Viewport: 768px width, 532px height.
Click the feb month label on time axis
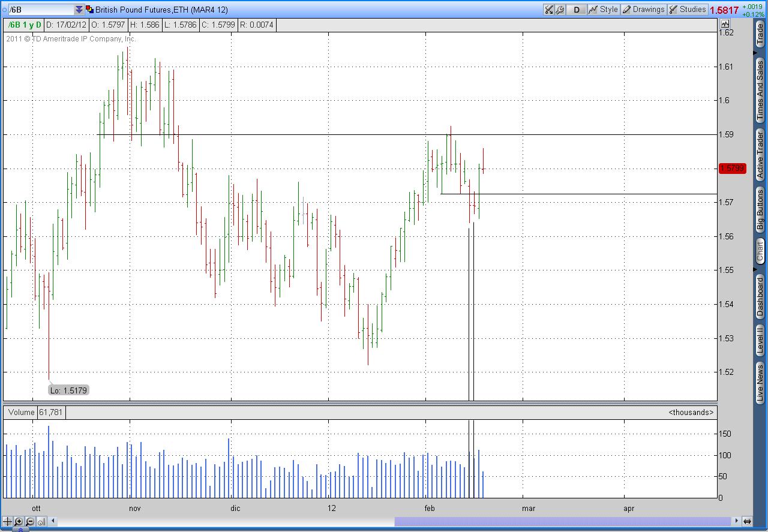[430, 509]
